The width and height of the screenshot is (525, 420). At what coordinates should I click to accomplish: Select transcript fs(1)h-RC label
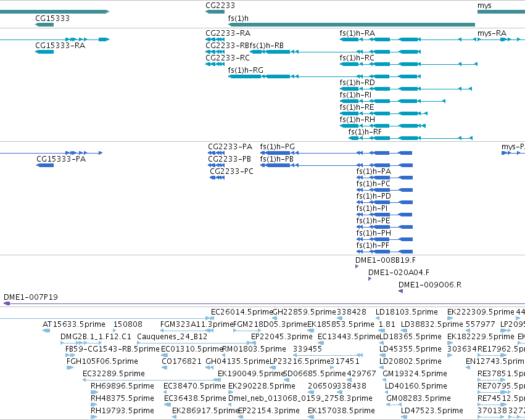pyautogui.click(x=357, y=57)
